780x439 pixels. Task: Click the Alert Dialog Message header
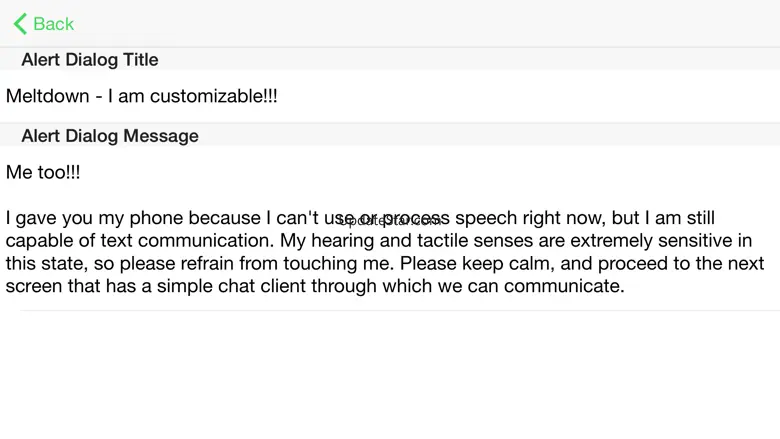click(109, 136)
